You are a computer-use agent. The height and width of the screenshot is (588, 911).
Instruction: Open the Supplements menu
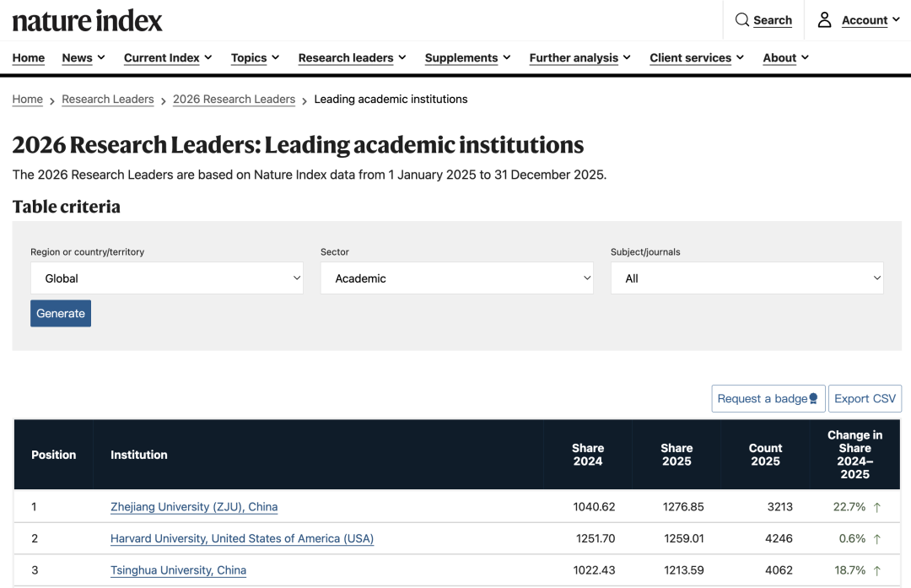click(x=467, y=57)
